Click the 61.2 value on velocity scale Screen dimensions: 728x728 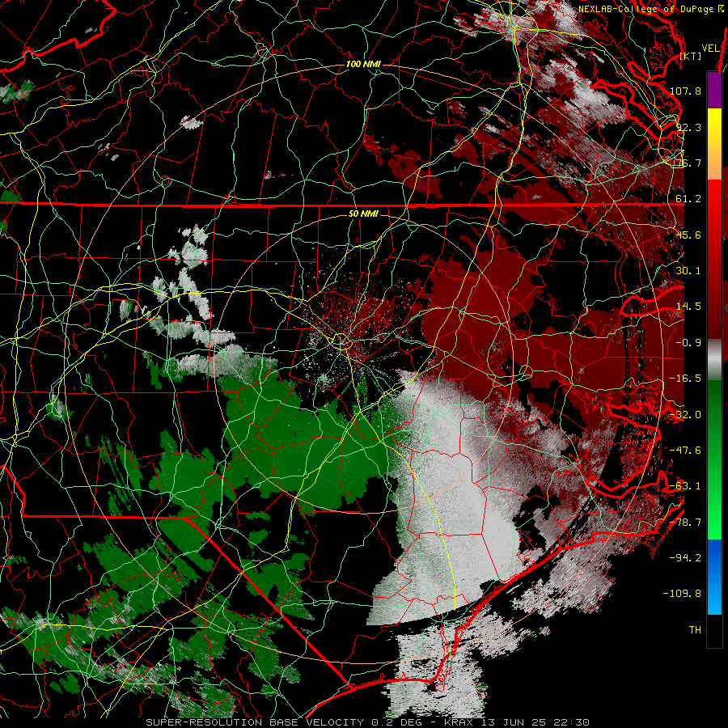point(688,199)
